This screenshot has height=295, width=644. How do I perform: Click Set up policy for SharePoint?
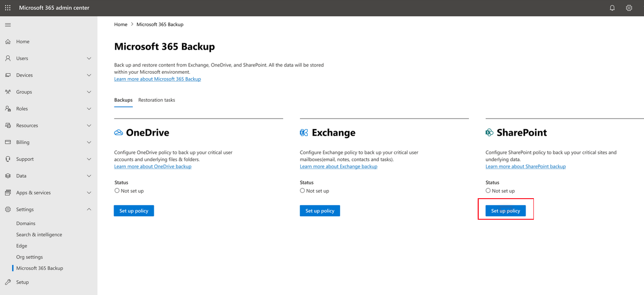[x=505, y=211]
